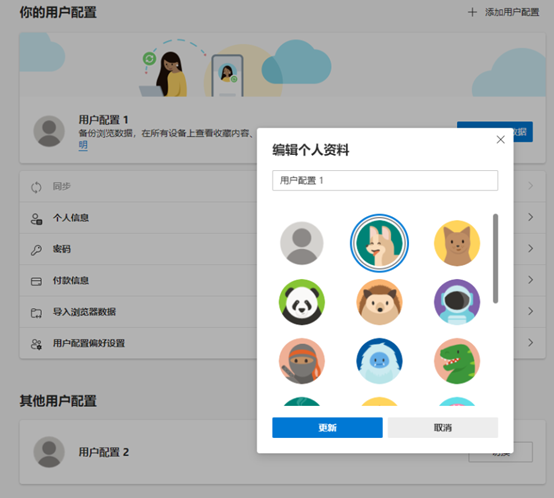Select the panda avatar

click(x=301, y=302)
